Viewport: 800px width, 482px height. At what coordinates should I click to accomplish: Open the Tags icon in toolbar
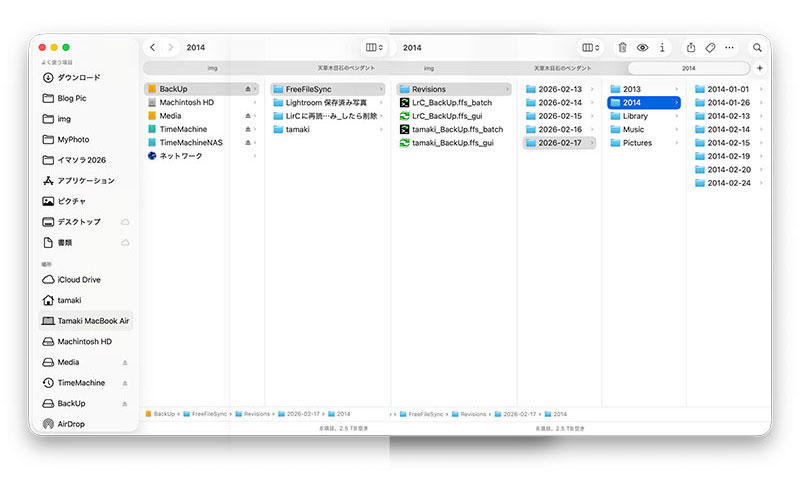coord(710,47)
